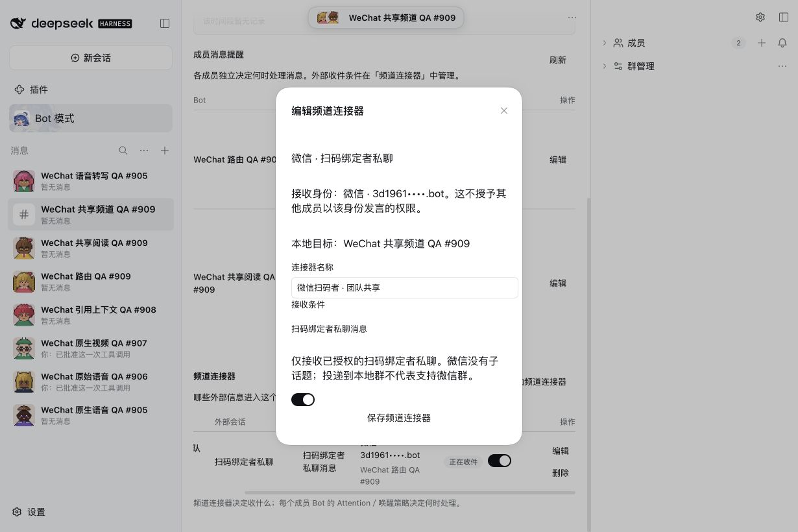Viewport: 798px width, 532px height.
Task: Click the 扫码绑定者私聊 external conversation cell
Action: point(244,462)
